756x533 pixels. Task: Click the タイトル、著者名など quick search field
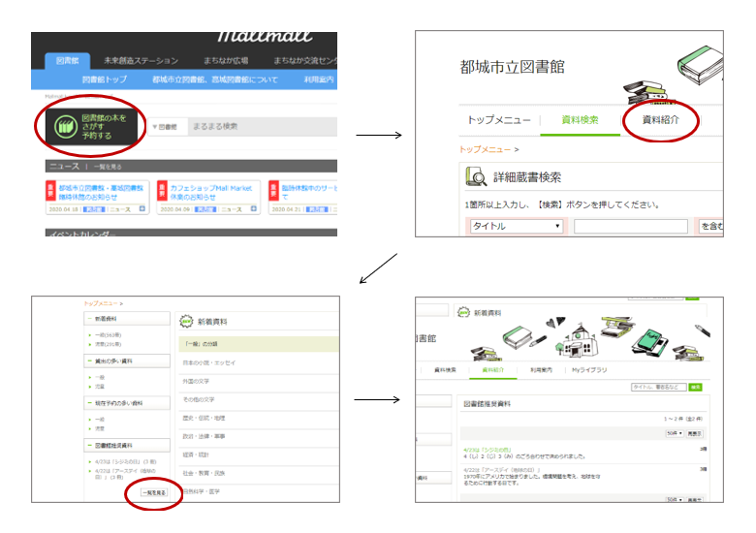click(x=659, y=387)
